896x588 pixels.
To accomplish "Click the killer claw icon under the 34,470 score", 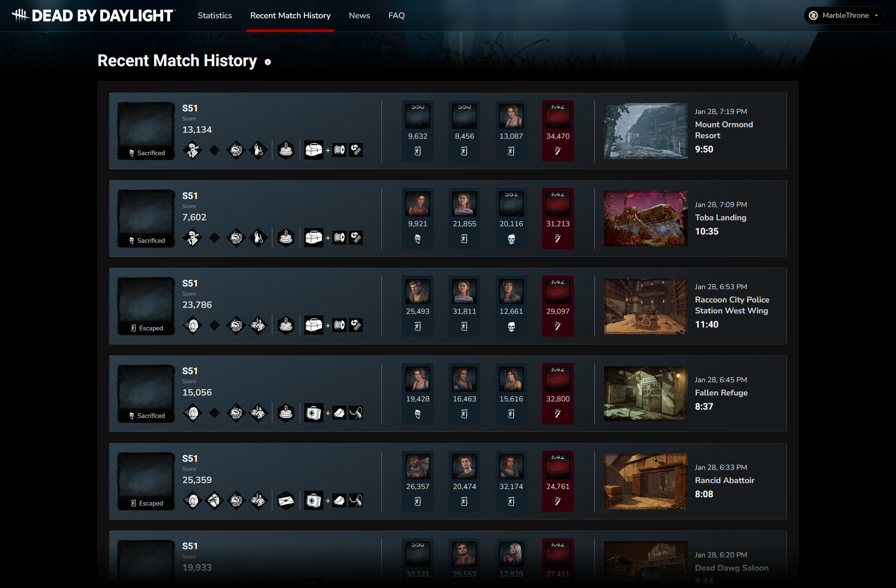I will click(x=558, y=151).
